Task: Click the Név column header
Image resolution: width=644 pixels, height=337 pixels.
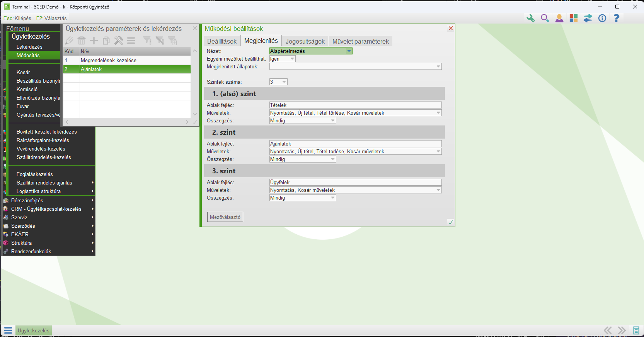Action: [x=135, y=51]
